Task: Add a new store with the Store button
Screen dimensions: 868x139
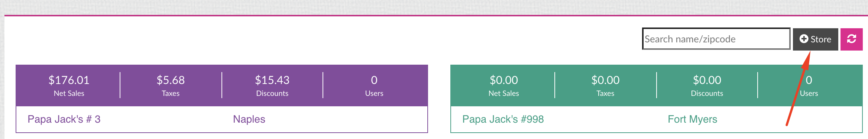Action: click(x=815, y=39)
